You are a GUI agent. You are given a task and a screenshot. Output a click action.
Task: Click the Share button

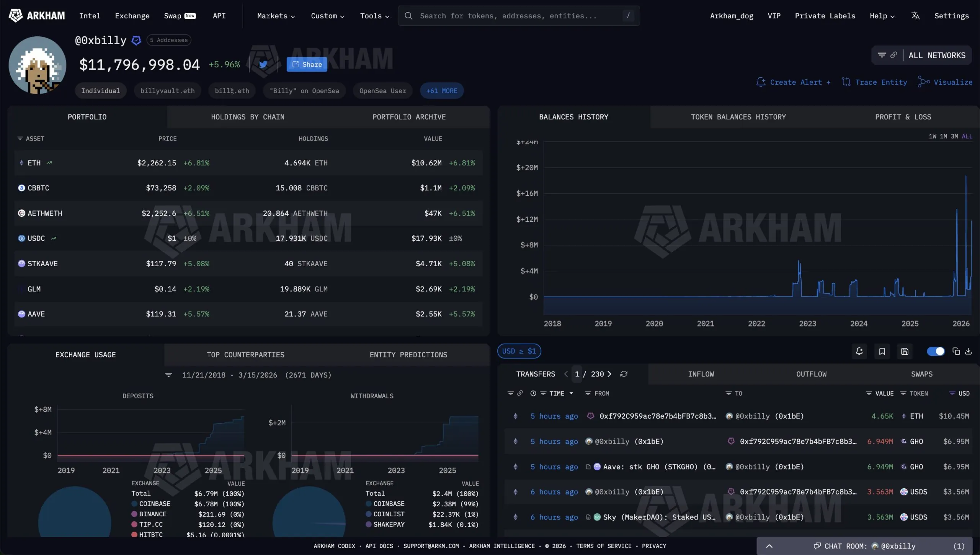tap(307, 64)
